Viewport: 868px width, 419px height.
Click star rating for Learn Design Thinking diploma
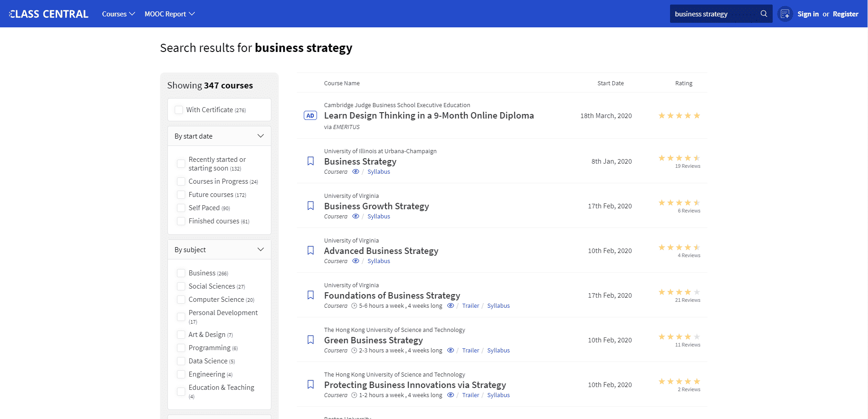679,116
